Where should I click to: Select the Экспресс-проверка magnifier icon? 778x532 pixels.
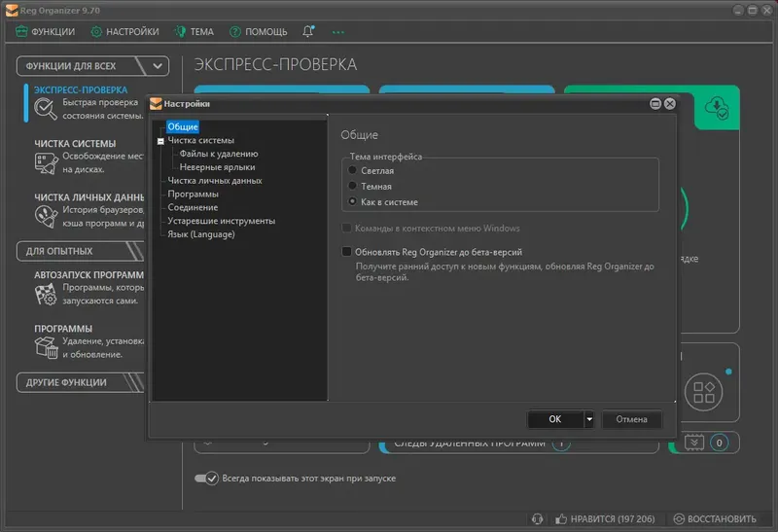pos(45,109)
